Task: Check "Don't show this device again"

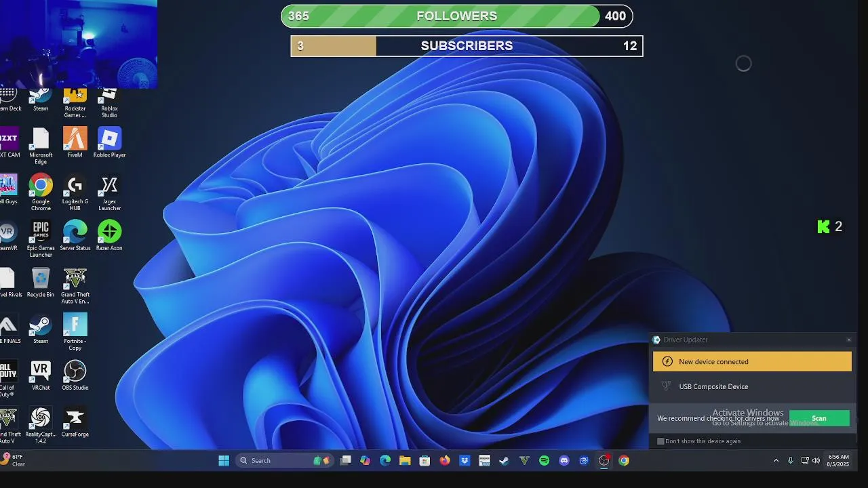Action: 660,441
